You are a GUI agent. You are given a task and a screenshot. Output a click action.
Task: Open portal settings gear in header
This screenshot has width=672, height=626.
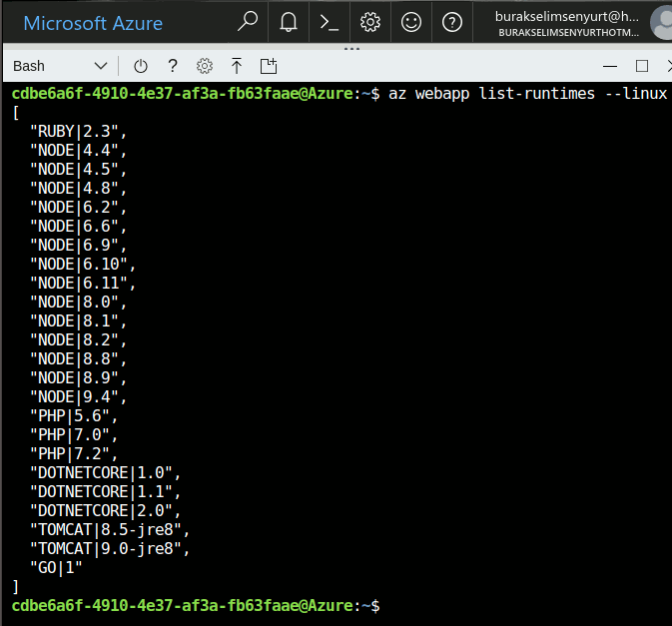pyautogui.click(x=369, y=22)
